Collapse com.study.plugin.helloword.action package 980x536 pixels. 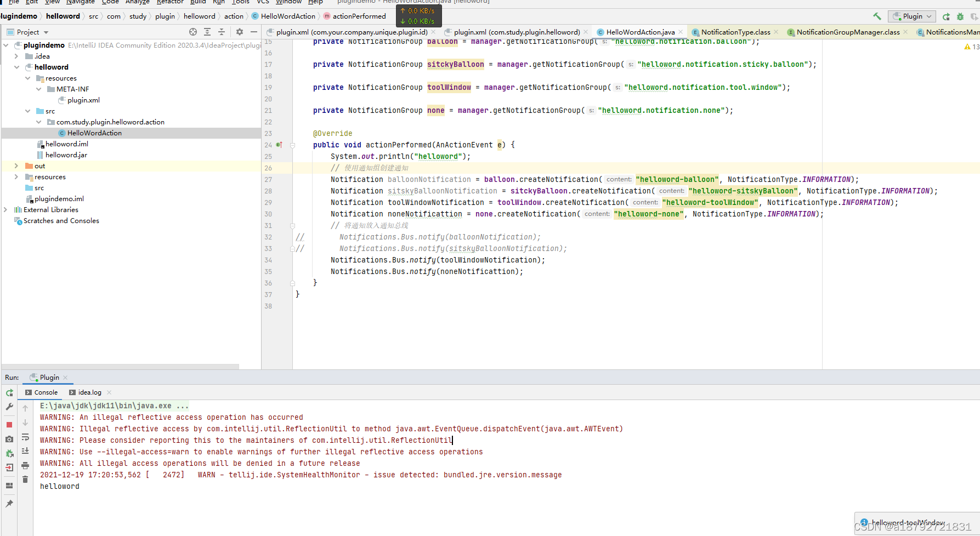38,122
